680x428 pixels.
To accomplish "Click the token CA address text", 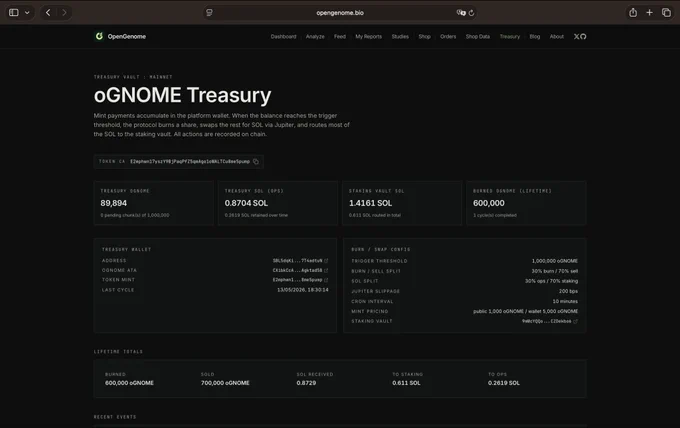I will (190, 161).
